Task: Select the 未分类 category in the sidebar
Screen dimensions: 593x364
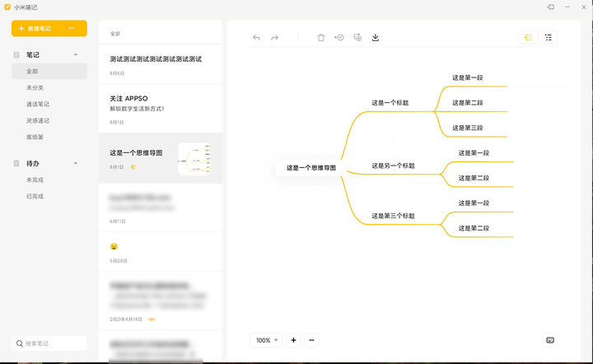Action: point(35,87)
